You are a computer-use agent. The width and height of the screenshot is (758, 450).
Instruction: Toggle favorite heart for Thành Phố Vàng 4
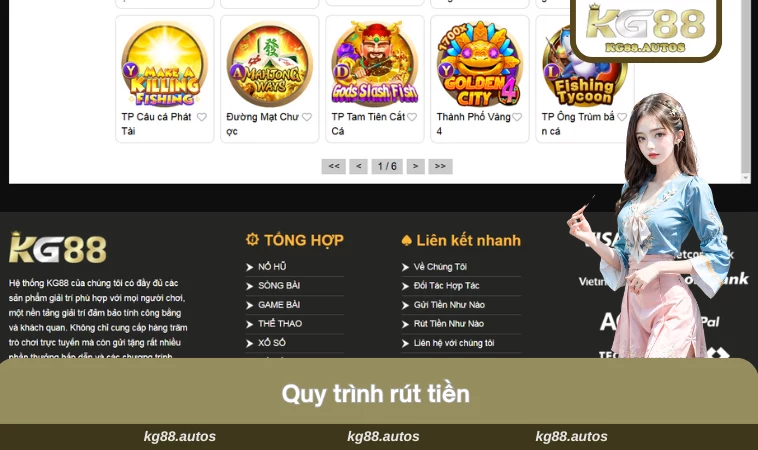coord(517,117)
